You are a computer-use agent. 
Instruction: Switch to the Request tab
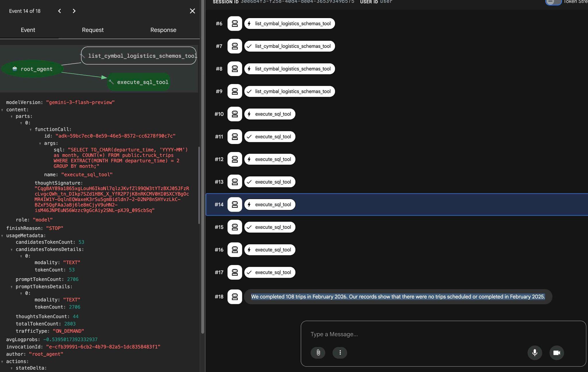pos(92,30)
